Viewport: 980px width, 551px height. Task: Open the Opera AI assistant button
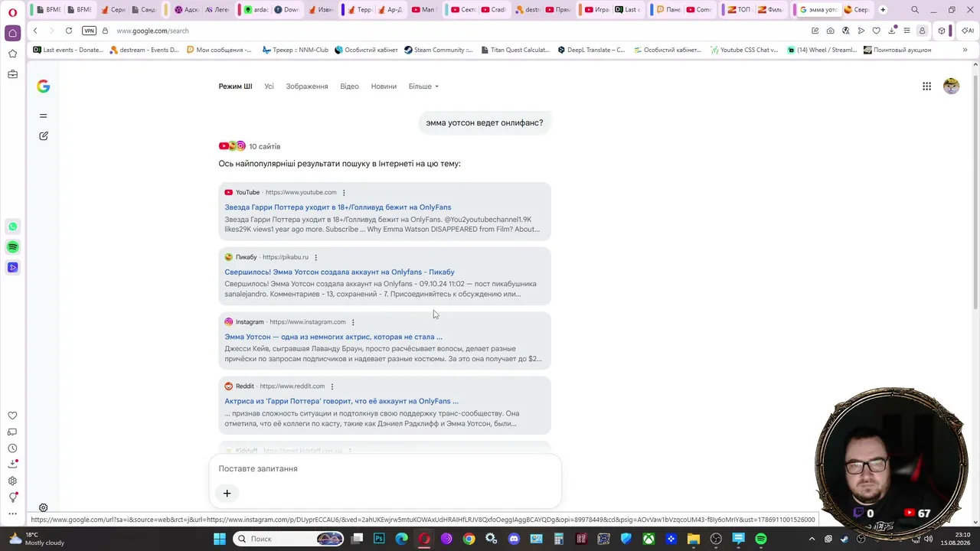pos(966,31)
